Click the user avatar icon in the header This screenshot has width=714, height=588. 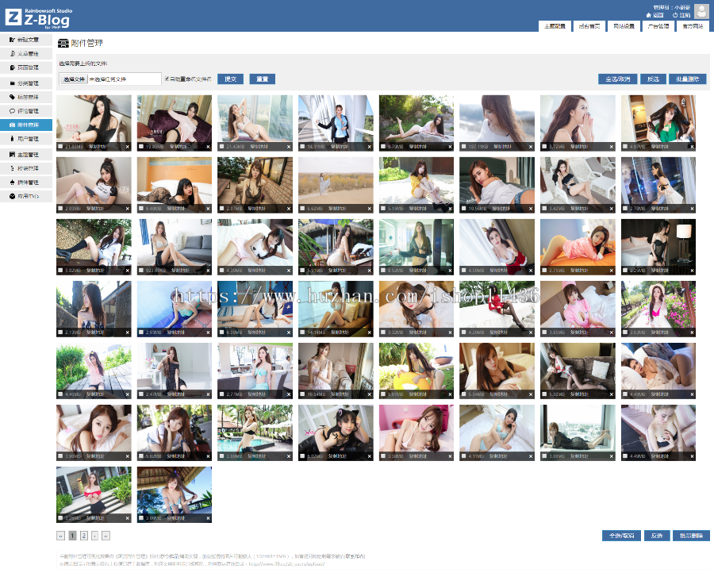(701, 10)
